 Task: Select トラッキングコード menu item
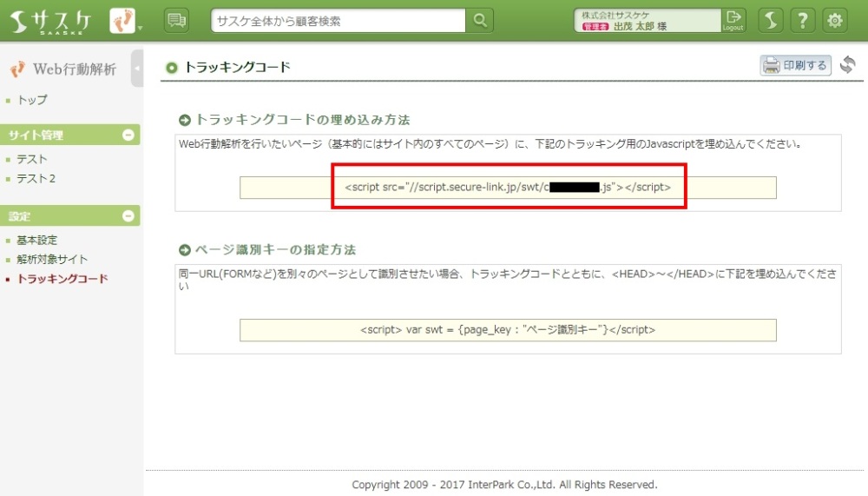tap(62, 279)
